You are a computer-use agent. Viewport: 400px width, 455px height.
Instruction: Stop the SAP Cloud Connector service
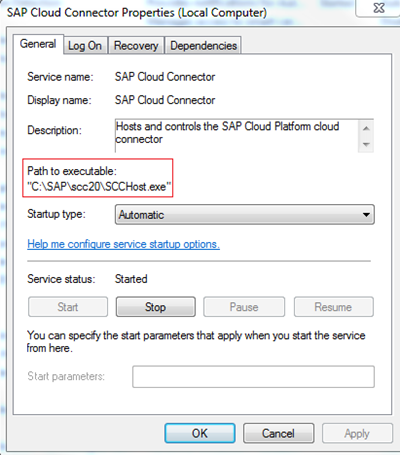pos(156,307)
